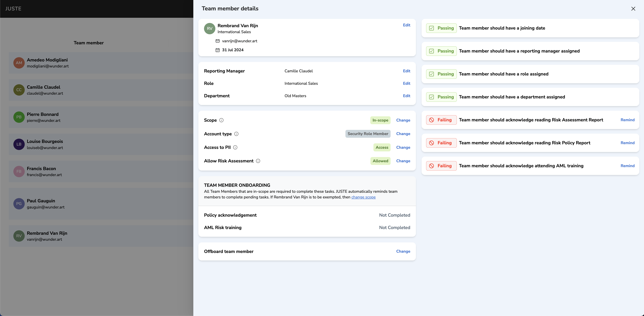
Task: Click the Passing checkbox for reporting manager
Action: pos(431,51)
